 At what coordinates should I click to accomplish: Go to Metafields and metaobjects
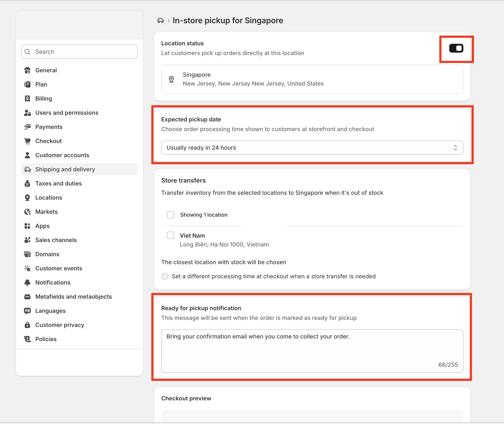[74, 297]
